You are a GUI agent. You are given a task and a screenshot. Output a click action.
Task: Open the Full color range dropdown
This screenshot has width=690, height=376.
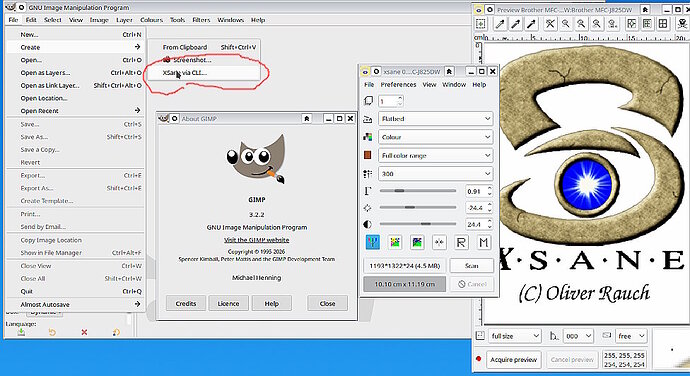pyautogui.click(x=436, y=155)
